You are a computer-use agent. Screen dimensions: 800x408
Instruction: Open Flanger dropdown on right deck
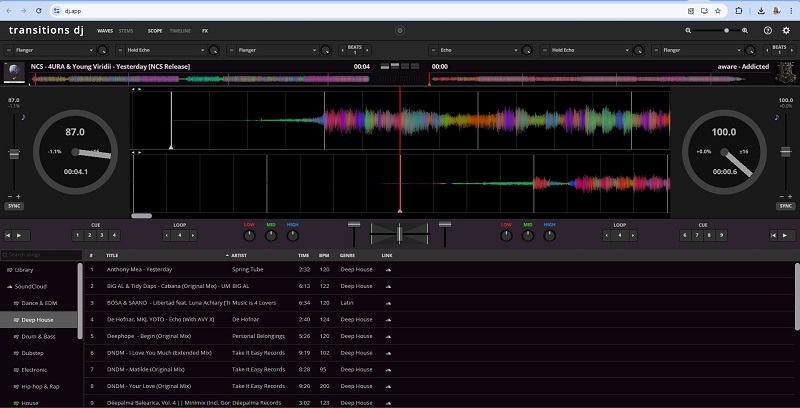tap(702, 50)
